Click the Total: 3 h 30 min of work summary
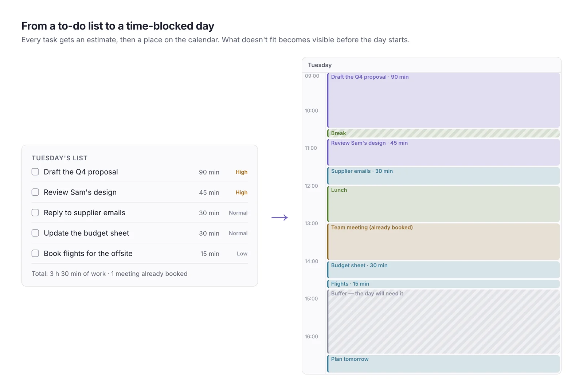 point(109,274)
